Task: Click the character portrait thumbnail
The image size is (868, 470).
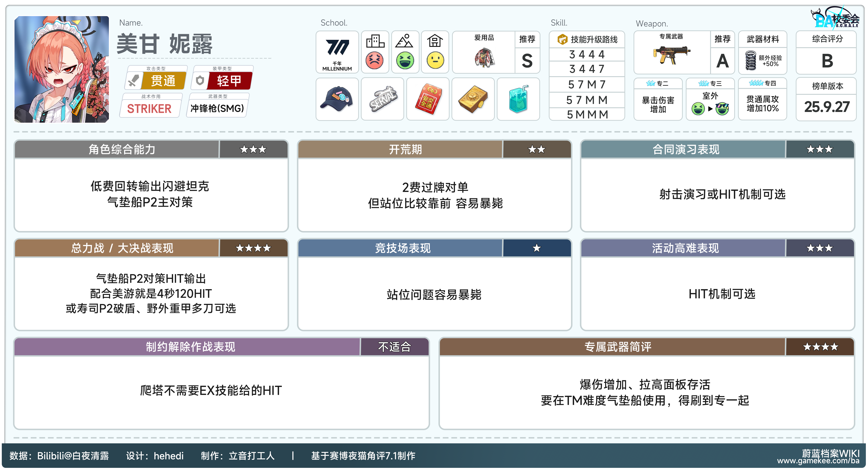Action: pyautogui.click(x=62, y=69)
